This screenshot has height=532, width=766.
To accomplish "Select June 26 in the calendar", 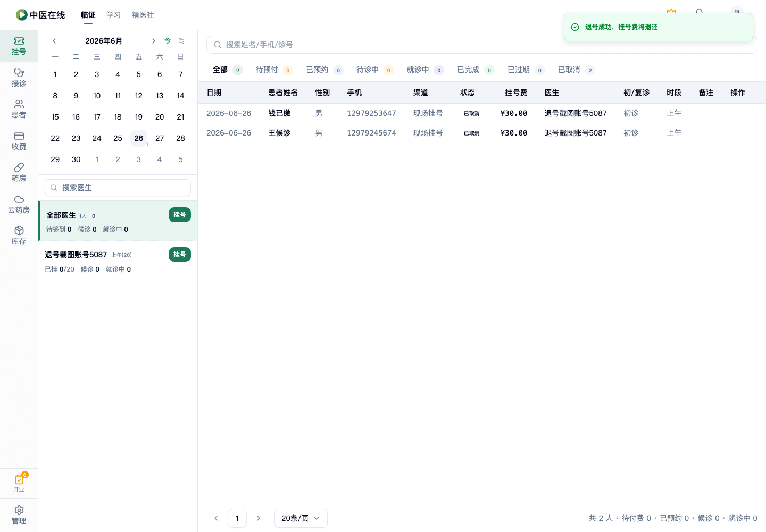I will point(139,138).
